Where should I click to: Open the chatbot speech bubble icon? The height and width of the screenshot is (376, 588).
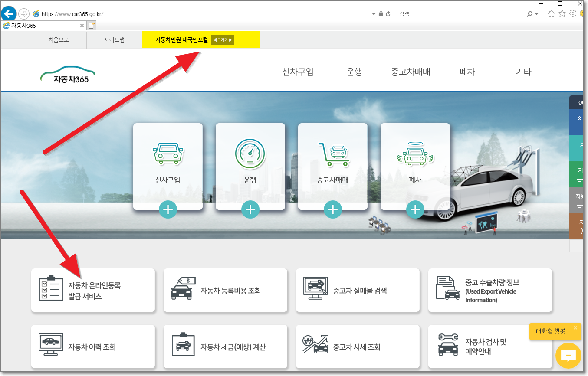568,356
